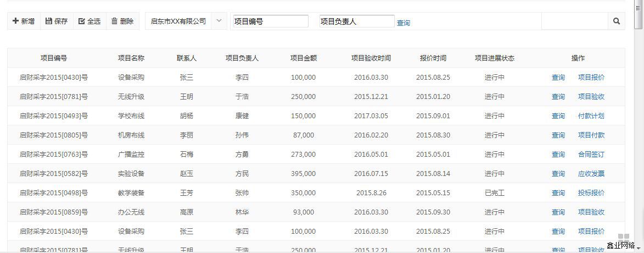Click the 保存 save disk button
The image size is (644, 253).
[x=57, y=21]
